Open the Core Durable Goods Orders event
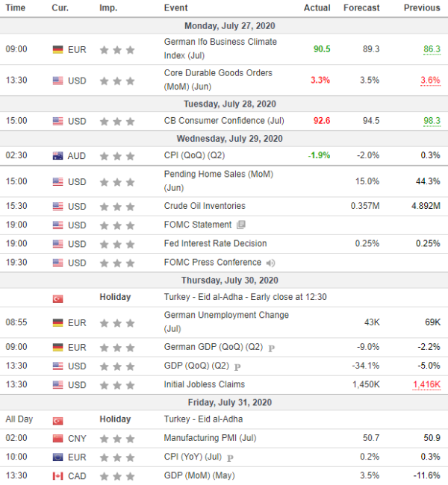The image size is (448, 485). (x=218, y=80)
